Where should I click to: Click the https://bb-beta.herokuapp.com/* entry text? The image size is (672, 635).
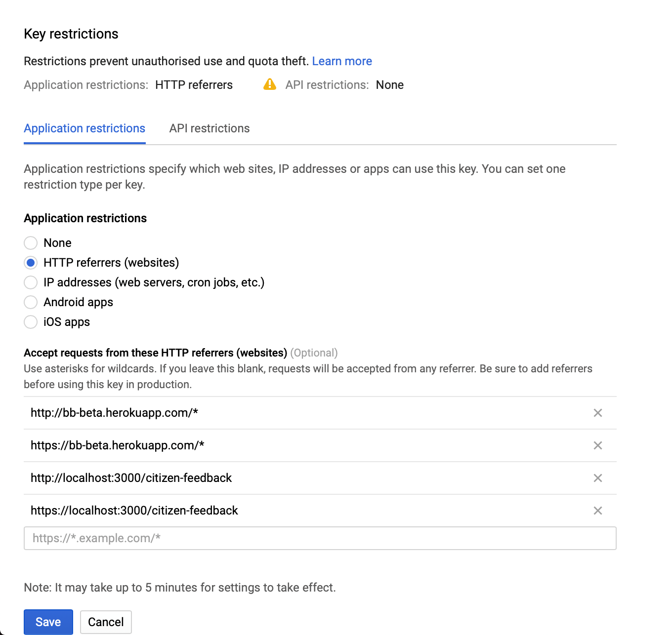coord(118,445)
